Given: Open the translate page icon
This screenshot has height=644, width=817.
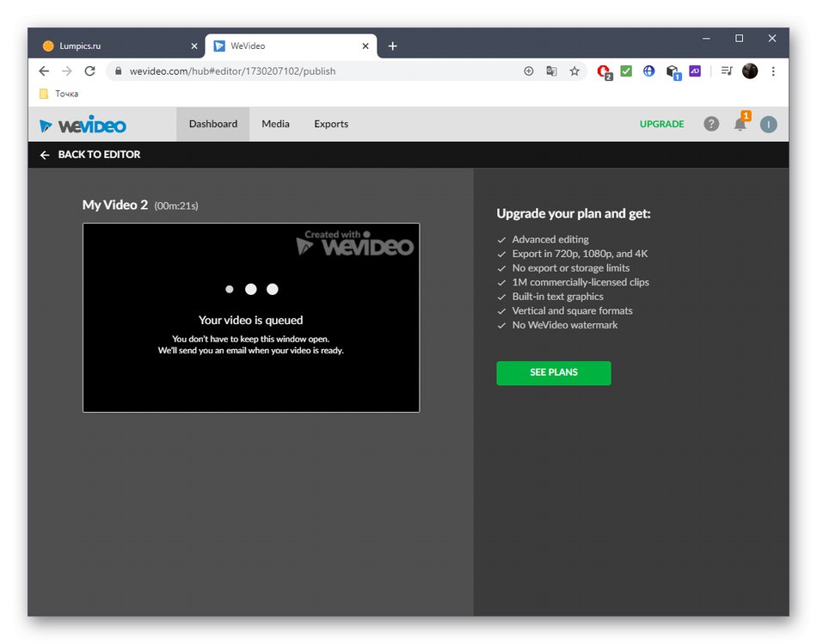Looking at the screenshot, I should (x=551, y=71).
